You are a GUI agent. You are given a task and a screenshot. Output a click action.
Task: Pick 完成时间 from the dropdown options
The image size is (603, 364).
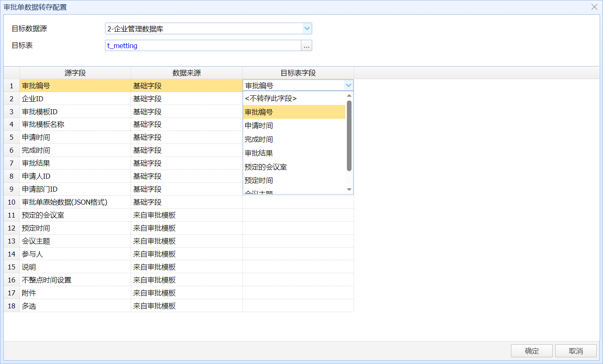point(259,139)
